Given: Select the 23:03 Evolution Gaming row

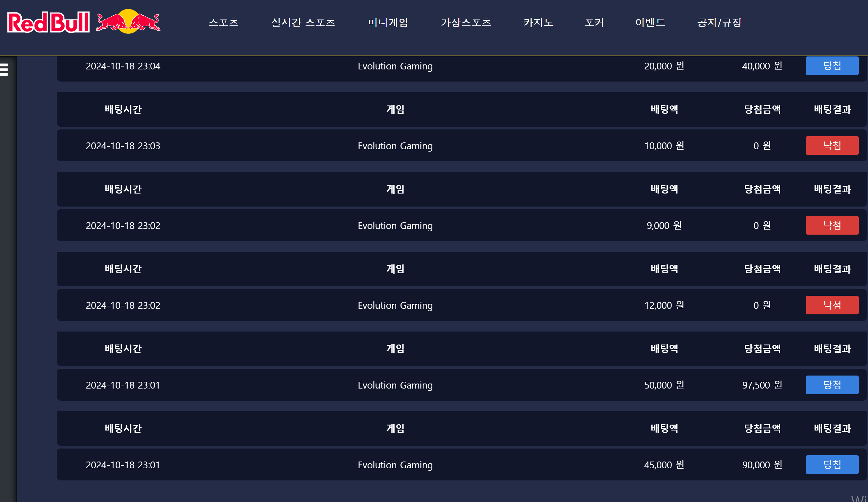Looking at the screenshot, I should (395, 146).
